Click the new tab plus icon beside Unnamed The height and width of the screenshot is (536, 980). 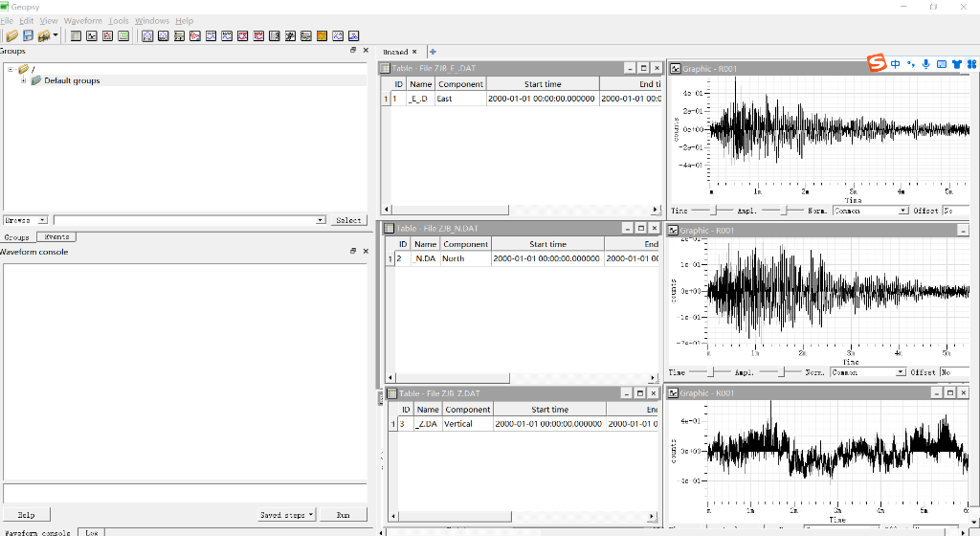tap(433, 52)
